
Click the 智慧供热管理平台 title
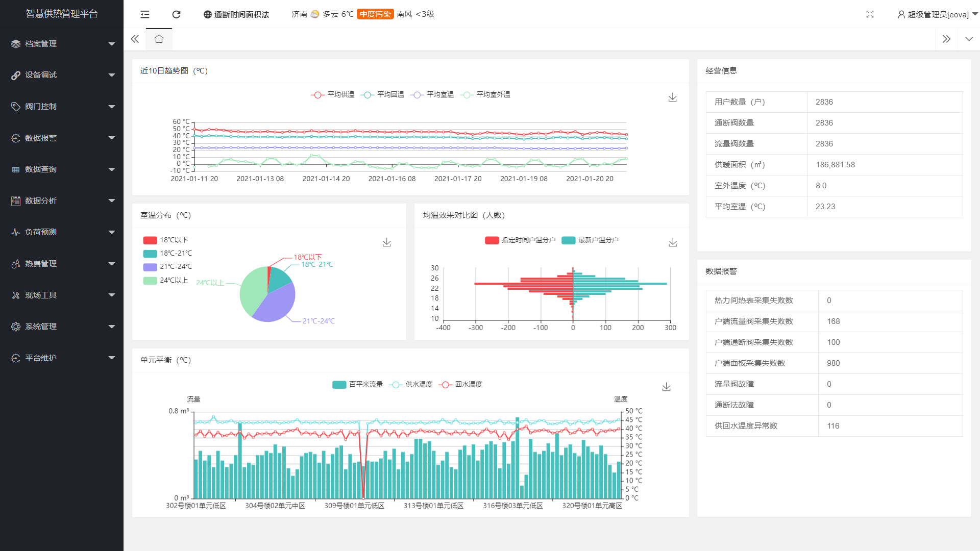point(61,14)
